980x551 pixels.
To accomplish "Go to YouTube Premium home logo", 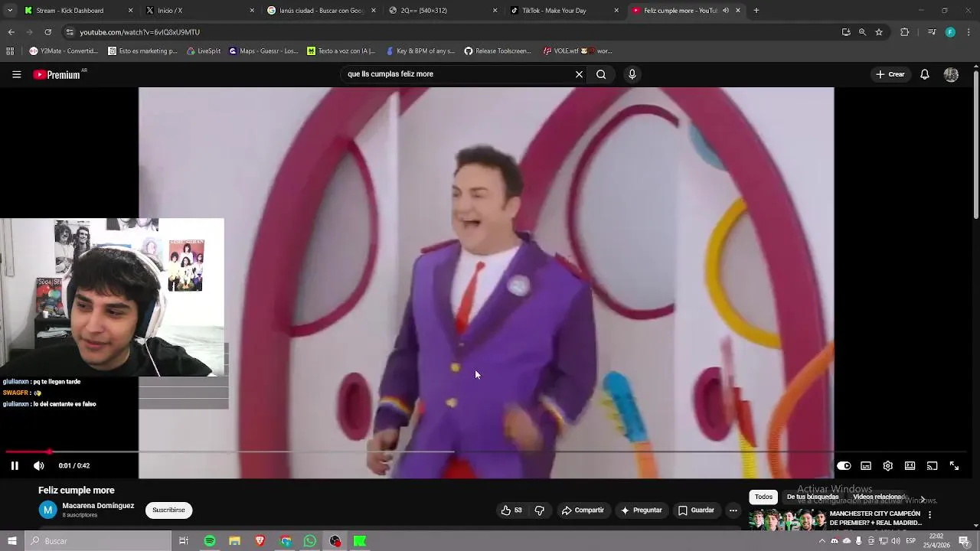I will click(57, 74).
